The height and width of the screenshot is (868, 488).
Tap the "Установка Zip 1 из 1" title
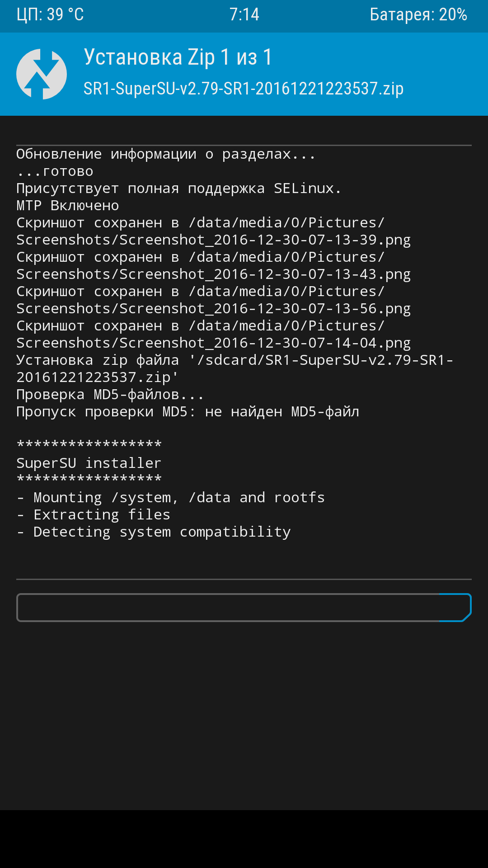[x=178, y=57]
